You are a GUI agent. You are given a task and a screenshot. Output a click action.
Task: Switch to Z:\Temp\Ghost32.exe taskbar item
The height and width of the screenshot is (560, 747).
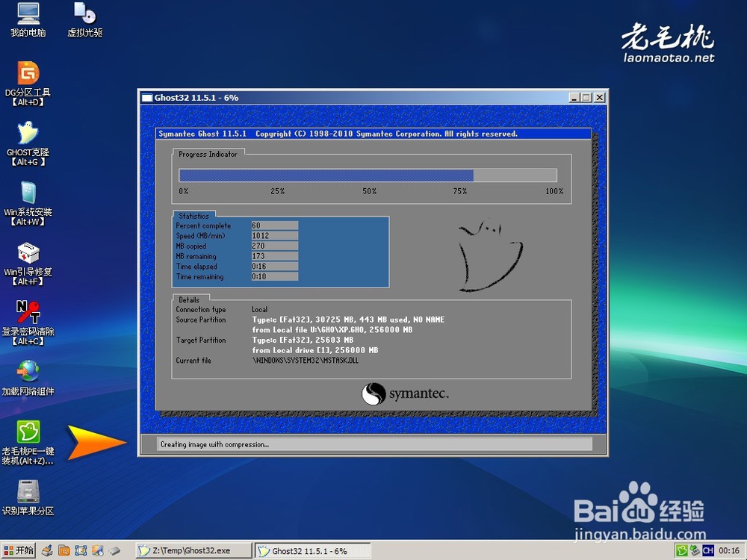(x=193, y=550)
